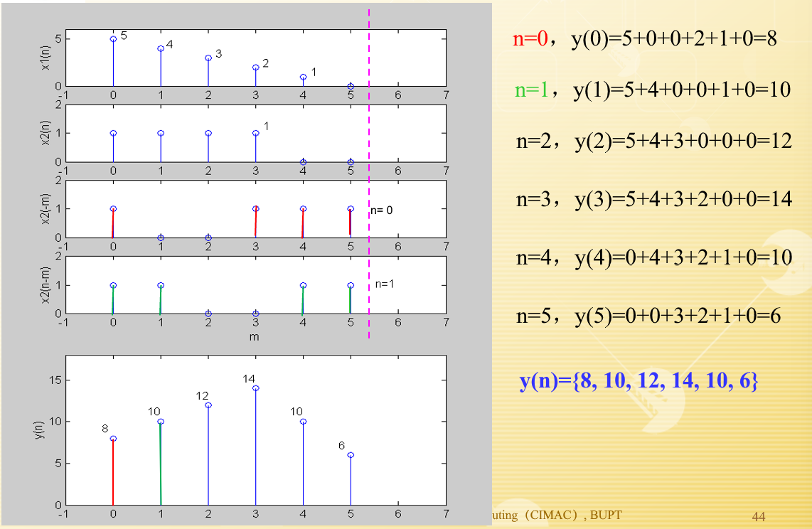Select the x1(n) vertical axis label
812x529 pixels.
point(45,58)
